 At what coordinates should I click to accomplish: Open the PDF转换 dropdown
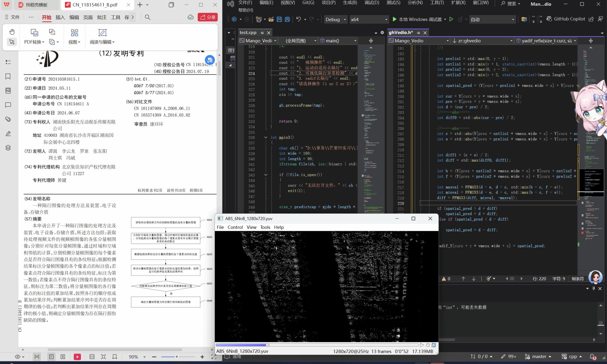tap(34, 42)
